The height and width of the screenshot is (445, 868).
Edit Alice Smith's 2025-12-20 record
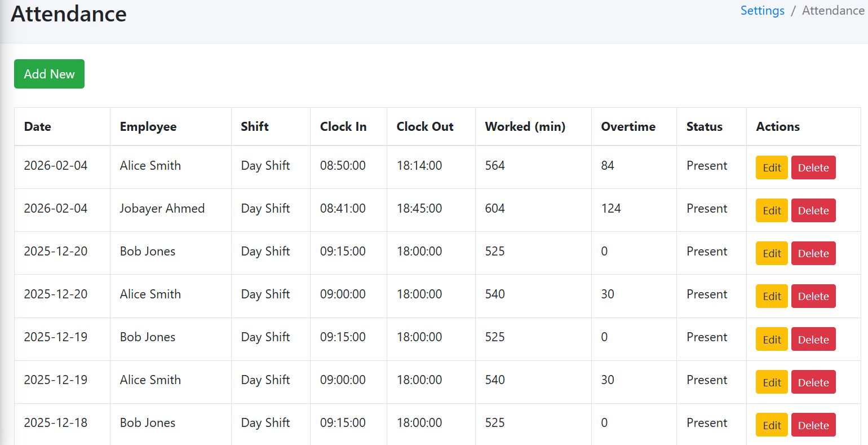click(x=771, y=296)
